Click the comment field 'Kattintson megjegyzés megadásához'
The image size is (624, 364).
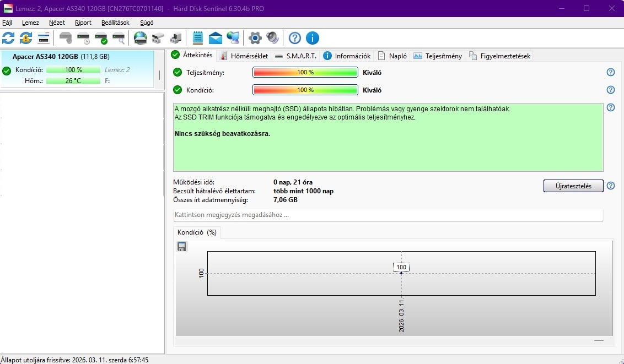click(388, 215)
